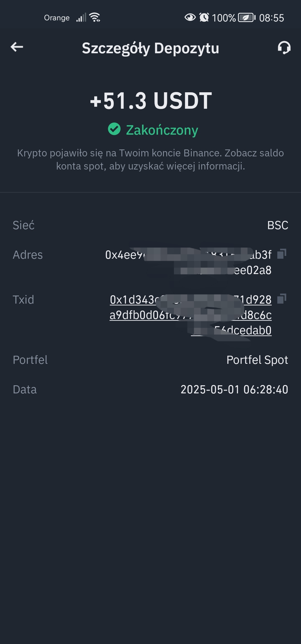Tap the Txid line ending dcedab0

[231, 330]
